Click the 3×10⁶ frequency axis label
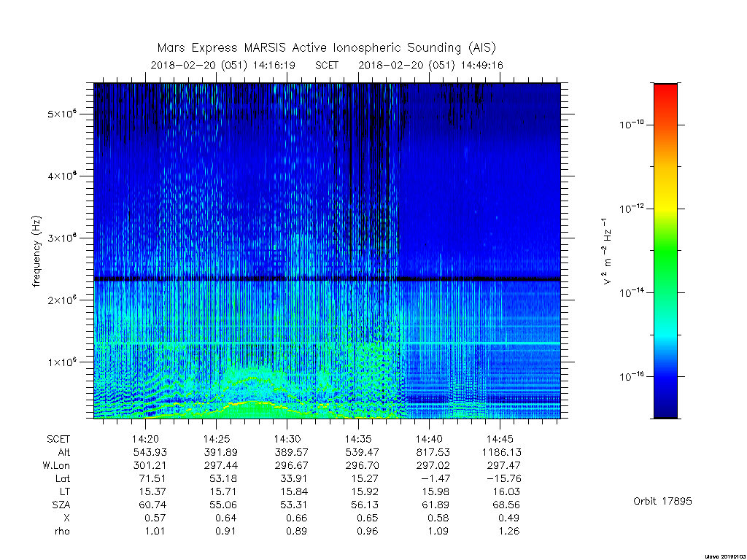747x560 pixels. [62, 238]
